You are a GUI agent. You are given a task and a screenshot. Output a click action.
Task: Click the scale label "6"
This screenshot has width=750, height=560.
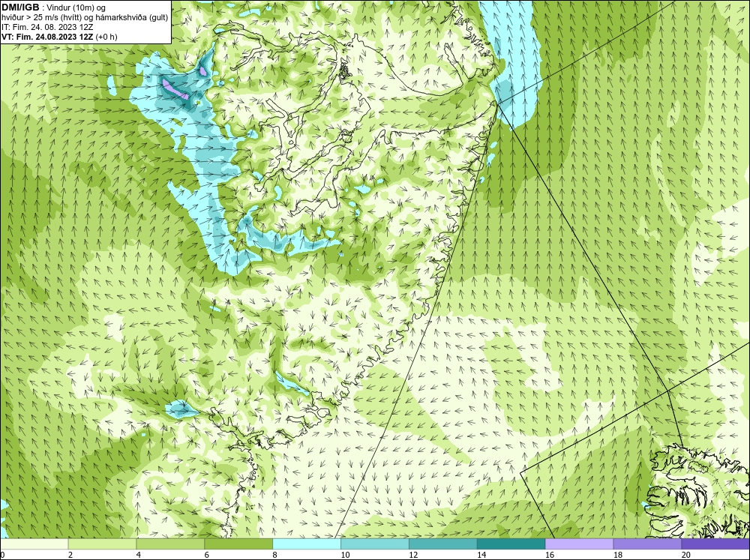(x=207, y=555)
